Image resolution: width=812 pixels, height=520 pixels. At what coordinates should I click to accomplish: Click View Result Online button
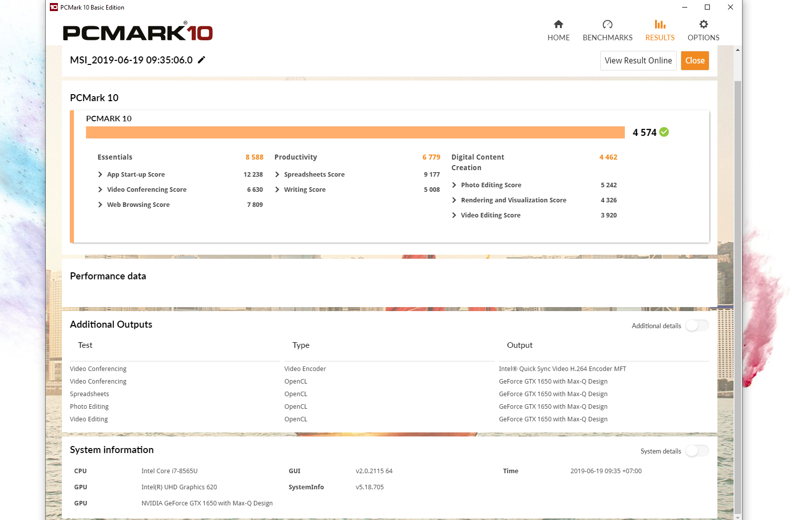click(x=638, y=60)
